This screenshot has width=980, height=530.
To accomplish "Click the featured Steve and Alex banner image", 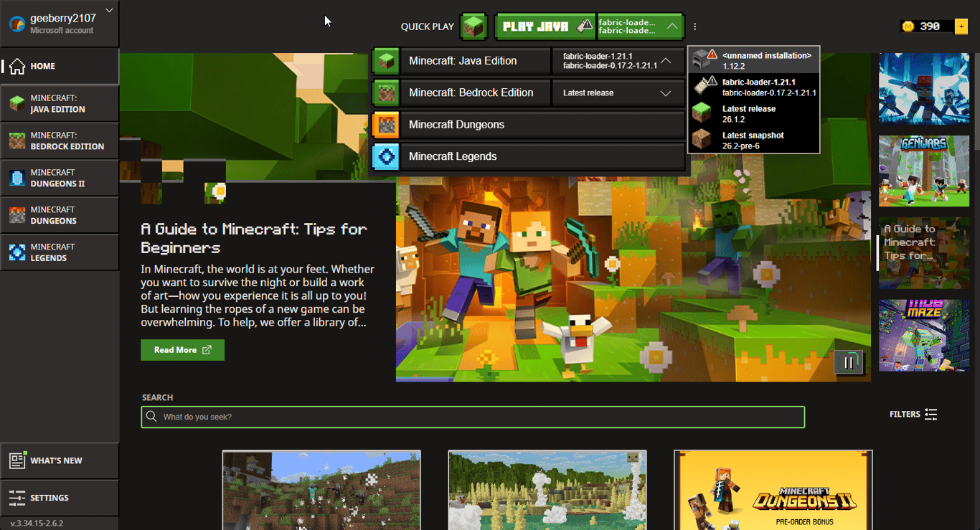I will tap(633, 280).
